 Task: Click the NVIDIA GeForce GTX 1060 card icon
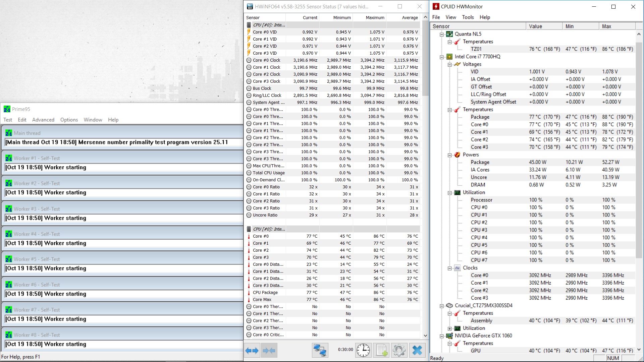pos(449,336)
